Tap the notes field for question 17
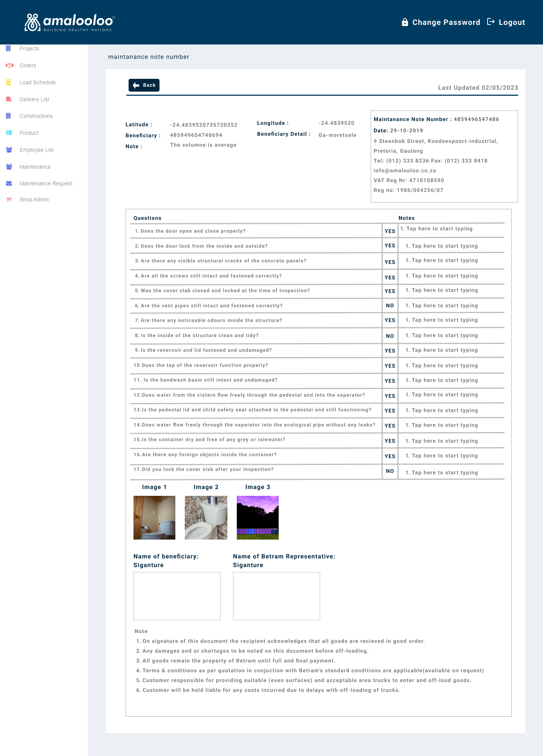543x756 pixels. coord(452,472)
